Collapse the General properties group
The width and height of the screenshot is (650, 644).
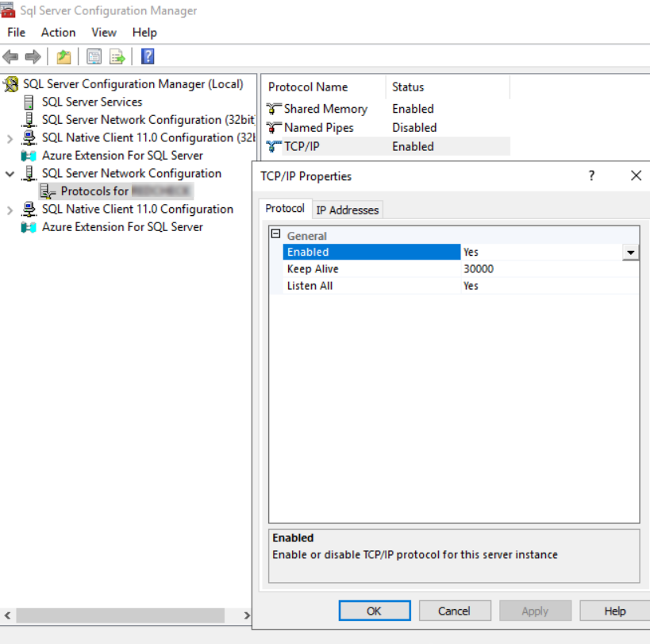coord(275,235)
